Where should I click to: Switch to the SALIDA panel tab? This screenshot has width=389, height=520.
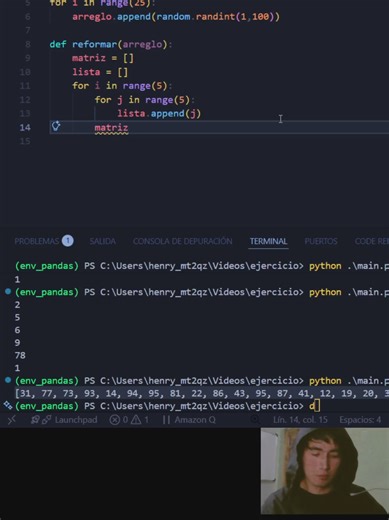pyautogui.click(x=103, y=241)
